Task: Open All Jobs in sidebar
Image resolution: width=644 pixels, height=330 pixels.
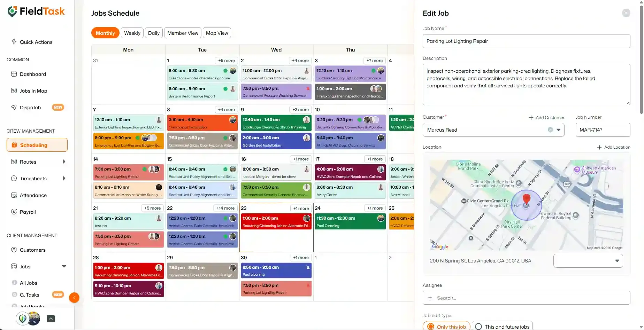Action: pyautogui.click(x=29, y=283)
